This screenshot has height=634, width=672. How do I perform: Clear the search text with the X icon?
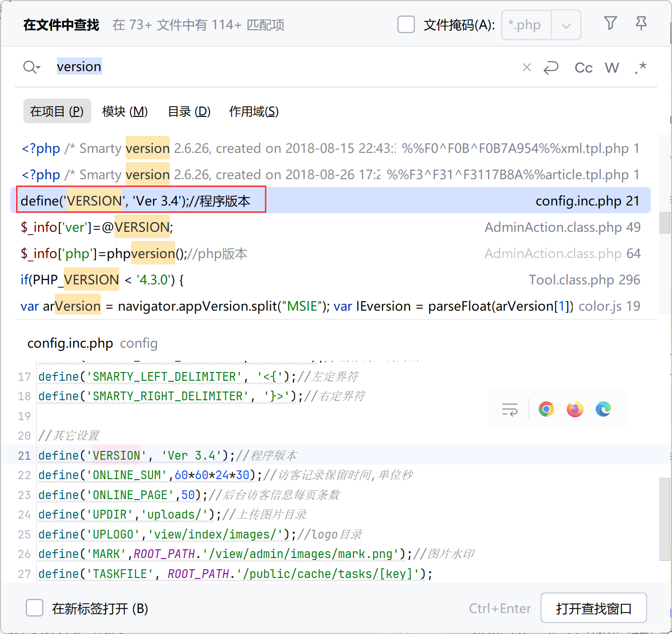[x=526, y=67]
